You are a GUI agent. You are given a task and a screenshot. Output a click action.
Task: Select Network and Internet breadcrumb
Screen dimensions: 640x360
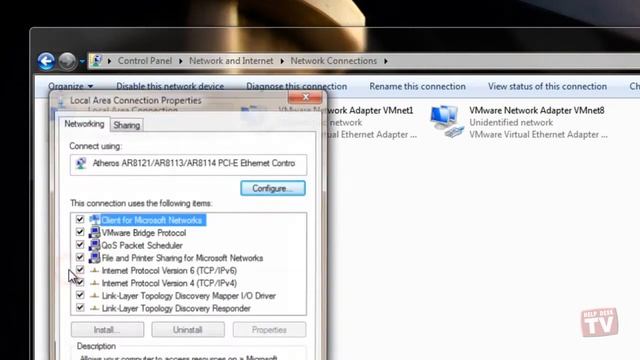(231, 61)
